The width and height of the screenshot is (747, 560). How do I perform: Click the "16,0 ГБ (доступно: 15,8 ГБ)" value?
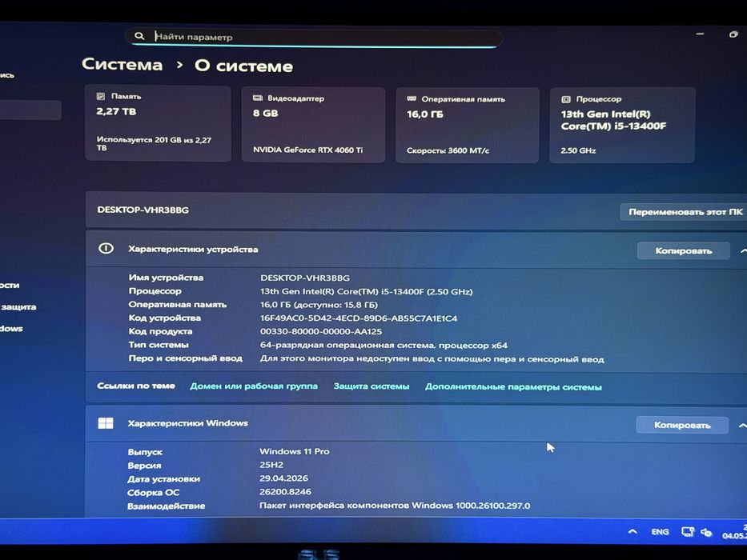[319, 305]
